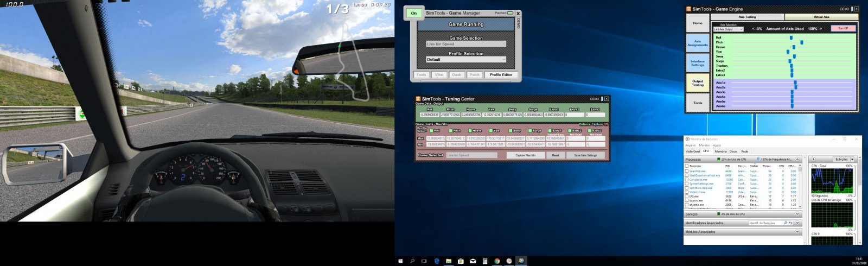Click the Reset button in Tuning Center
The height and width of the screenshot is (266, 868).
tap(556, 155)
